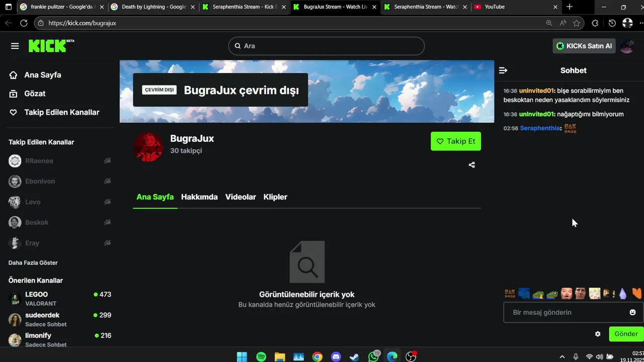Open OBS Studio from the taskbar

click(411, 357)
